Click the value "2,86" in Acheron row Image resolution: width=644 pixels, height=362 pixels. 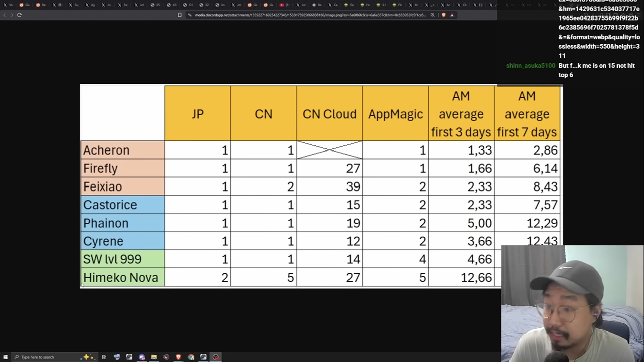point(545,150)
